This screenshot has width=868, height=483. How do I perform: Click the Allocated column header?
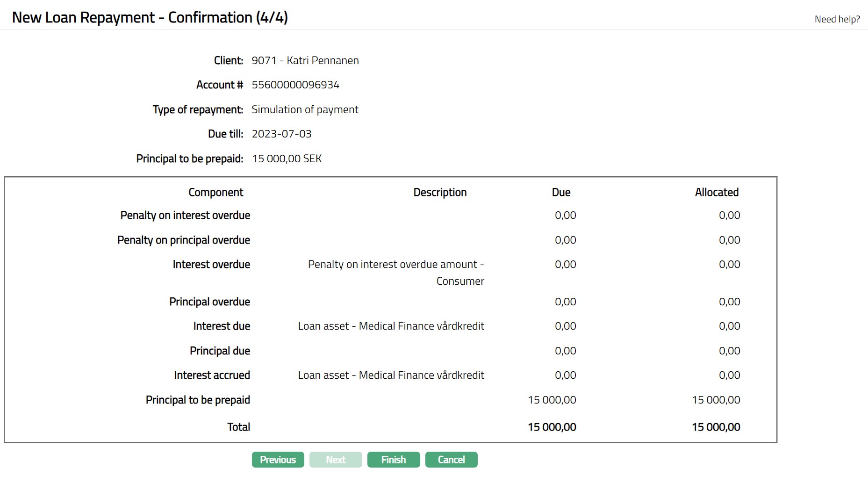pos(716,192)
